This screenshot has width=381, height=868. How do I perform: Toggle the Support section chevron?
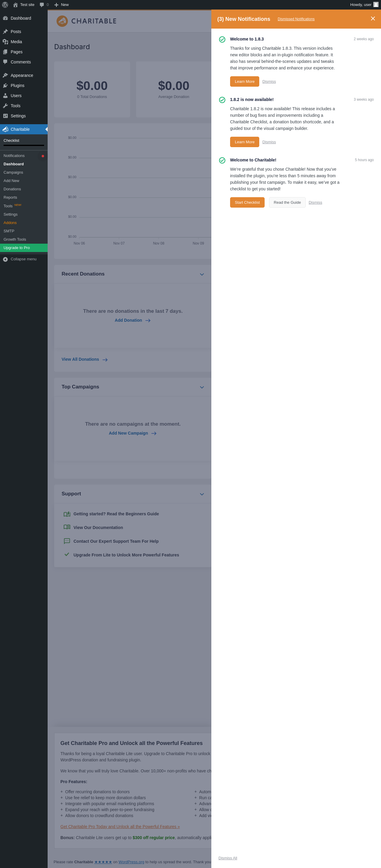point(202,494)
